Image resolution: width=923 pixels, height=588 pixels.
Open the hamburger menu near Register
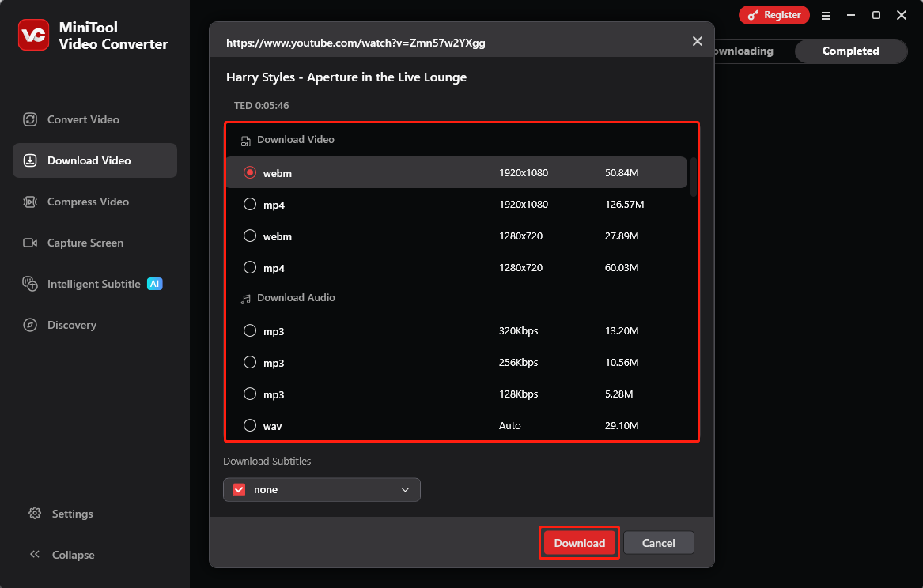(x=826, y=15)
